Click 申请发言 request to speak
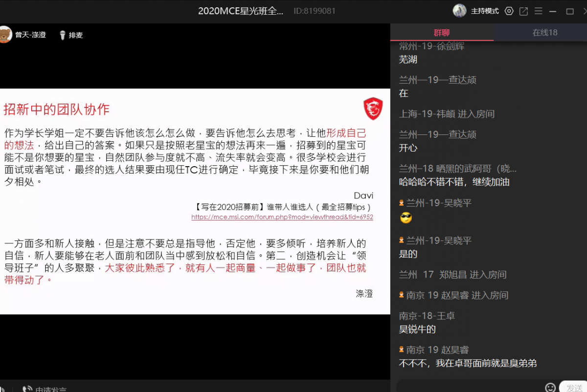 coord(50,389)
